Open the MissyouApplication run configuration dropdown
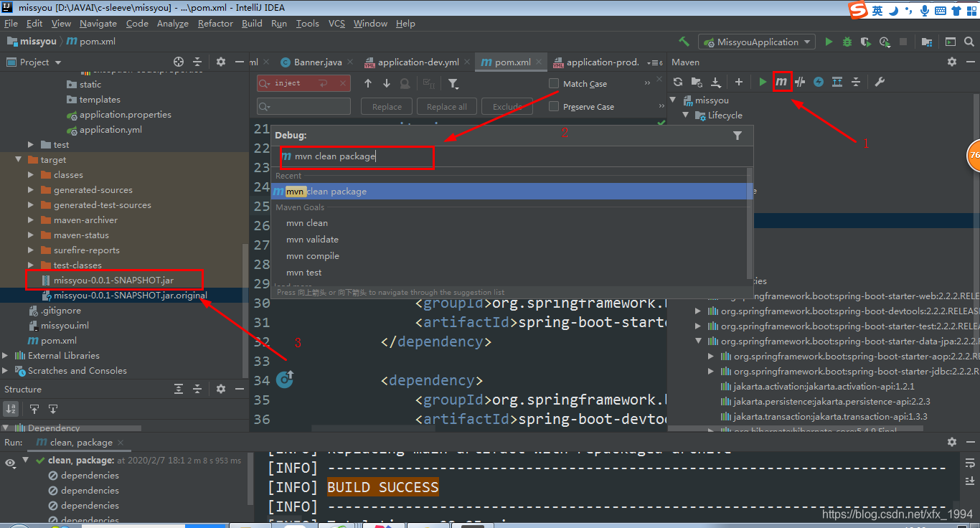 pyautogui.click(x=757, y=42)
